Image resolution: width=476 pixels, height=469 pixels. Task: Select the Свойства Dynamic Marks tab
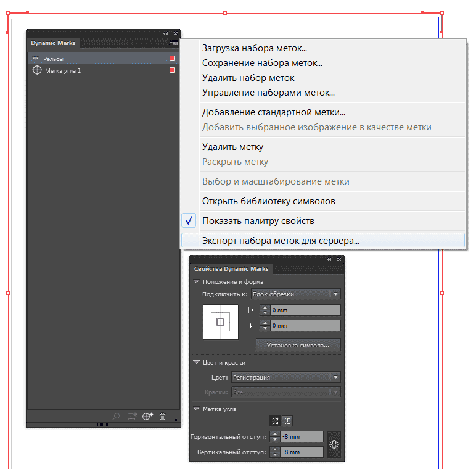point(231,269)
